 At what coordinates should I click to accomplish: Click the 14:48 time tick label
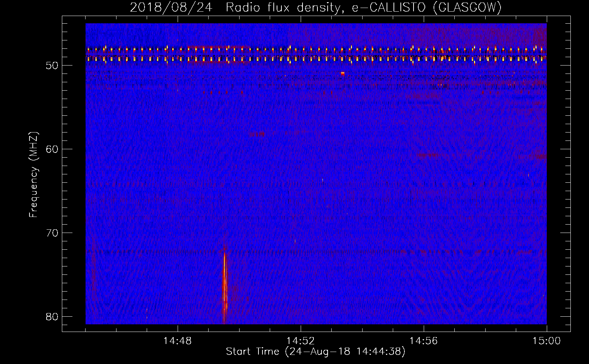[x=178, y=341]
